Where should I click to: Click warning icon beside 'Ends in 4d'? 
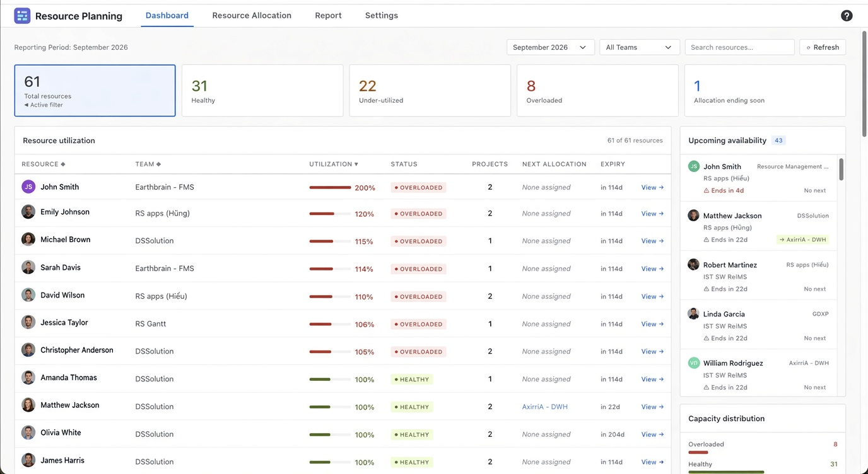coord(707,190)
